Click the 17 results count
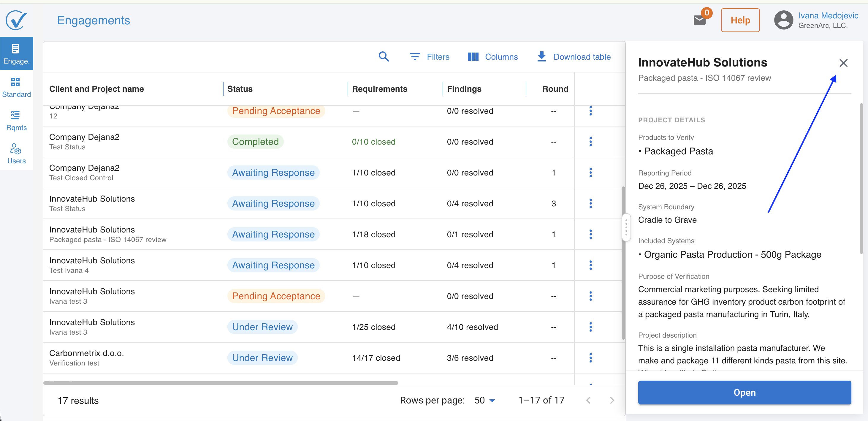Image resolution: width=868 pixels, height=421 pixels. coord(78,400)
